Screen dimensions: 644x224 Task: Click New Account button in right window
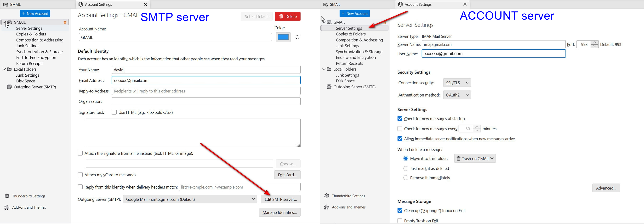pos(354,13)
